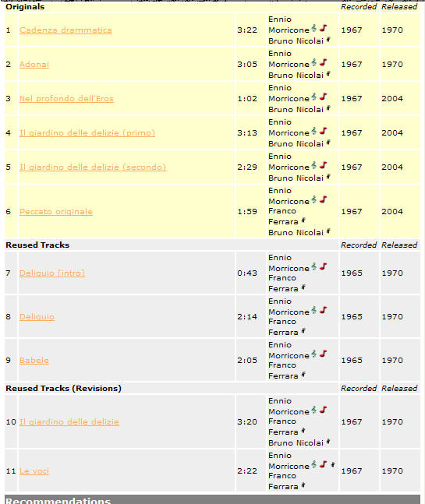
Task: Click red music note in Cadenza drammatica row
Action: coord(324,28)
